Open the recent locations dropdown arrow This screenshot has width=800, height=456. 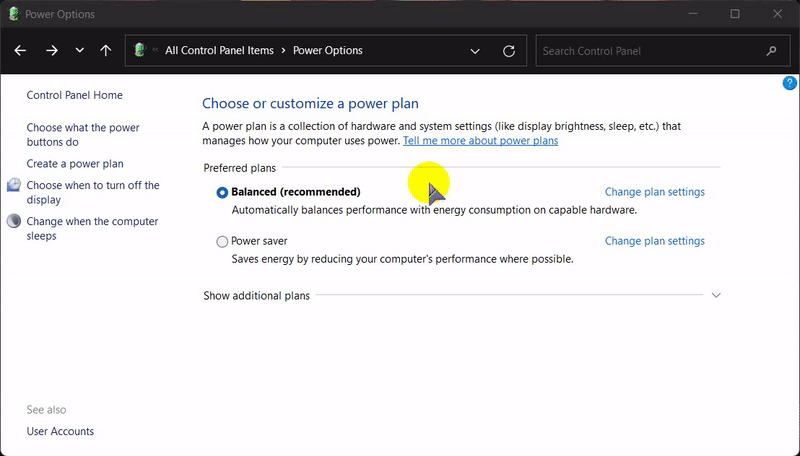(x=80, y=51)
